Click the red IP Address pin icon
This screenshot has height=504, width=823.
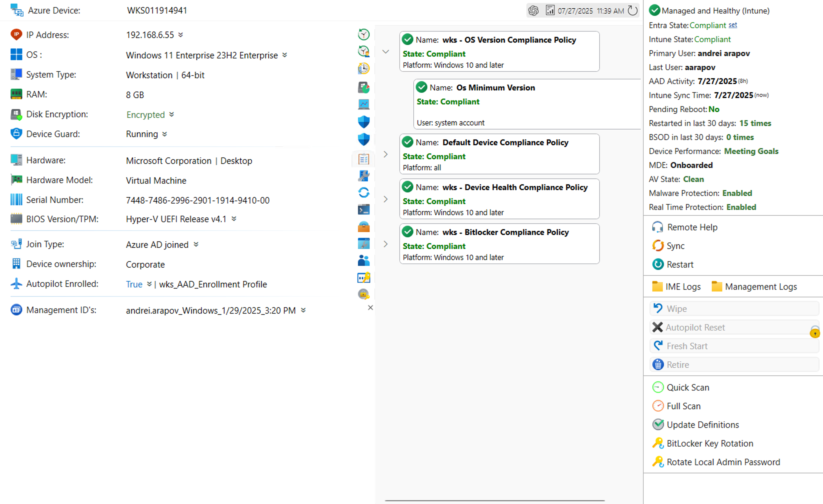pyautogui.click(x=16, y=34)
